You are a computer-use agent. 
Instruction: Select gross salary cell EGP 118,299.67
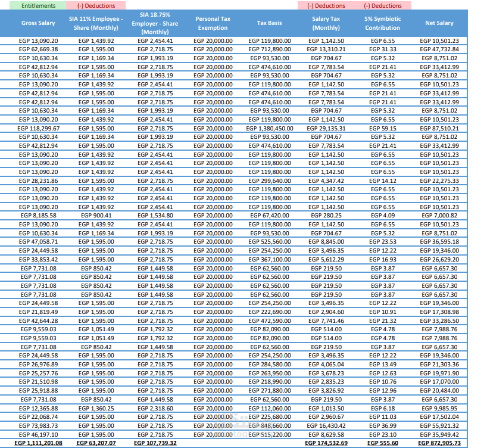click(38, 129)
